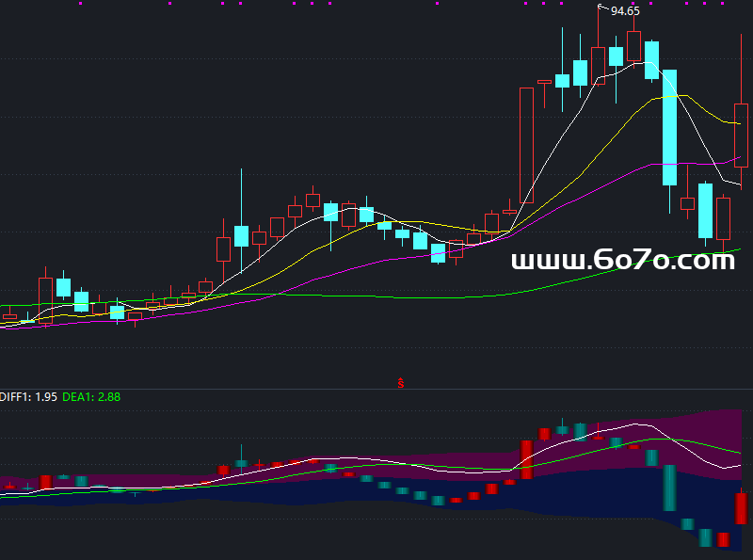
Task: Click the leftmost magenta dot at top
Action: 80,4
